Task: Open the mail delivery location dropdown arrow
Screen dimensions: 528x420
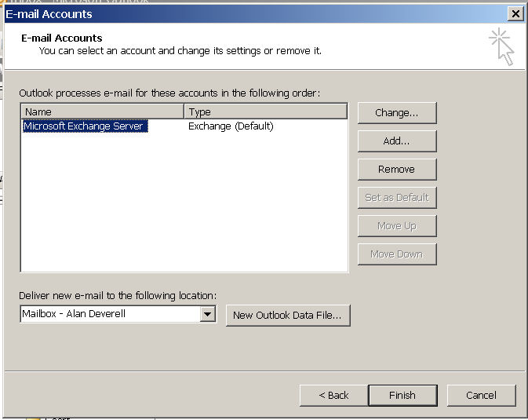Action: pos(208,315)
